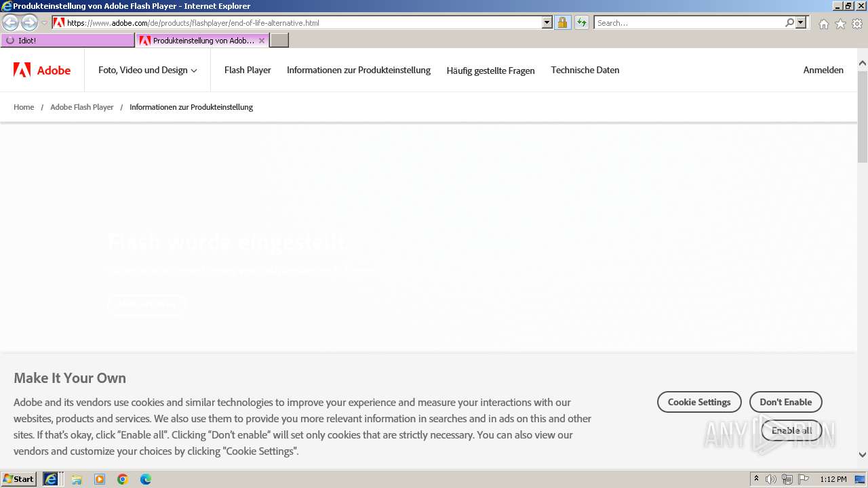Click the Adobe favicon in address bar

click(59, 22)
